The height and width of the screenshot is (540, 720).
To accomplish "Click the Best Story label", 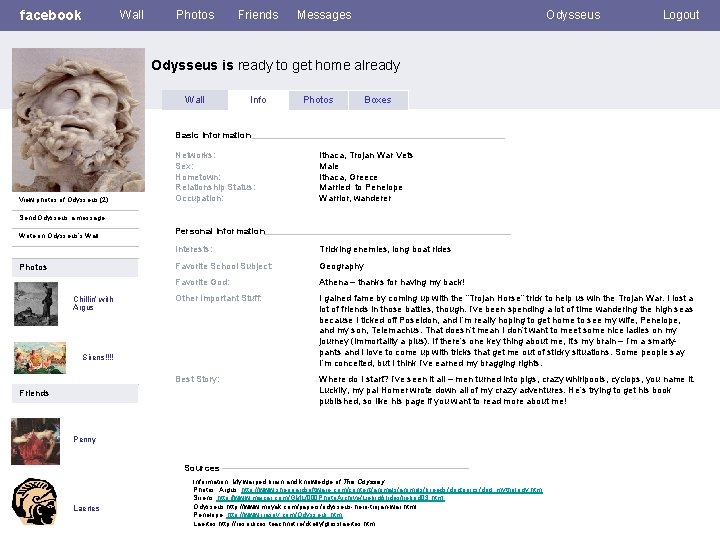I will (197, 379).
